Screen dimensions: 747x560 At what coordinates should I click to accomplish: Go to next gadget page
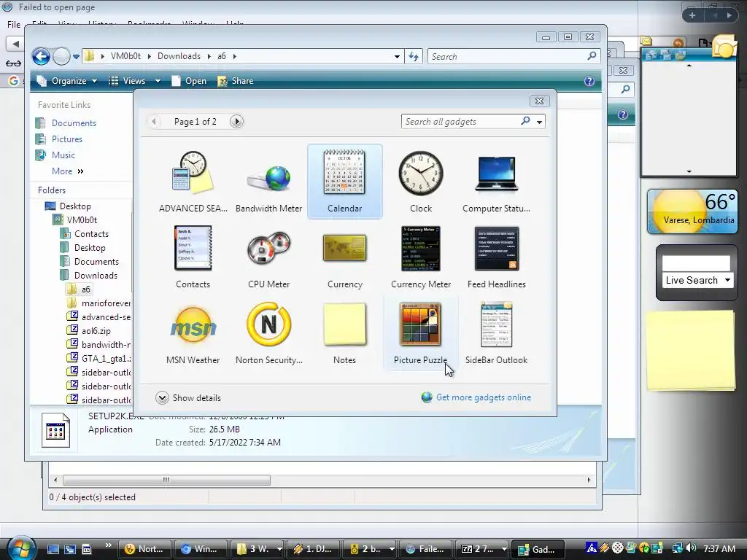[236, 122]
